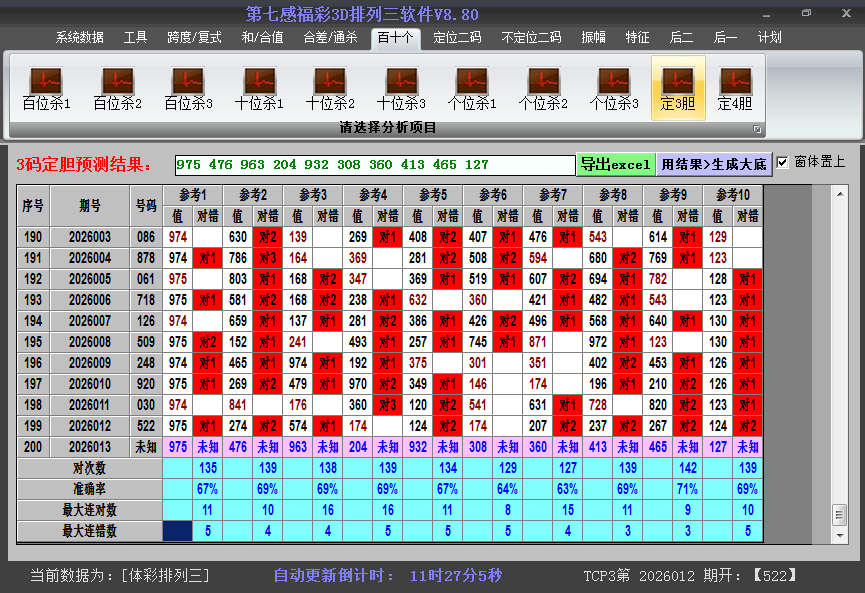Screen dimensions: 865x593
Task: Select the 定3胆 prediction icon
Action: point(678,88)
